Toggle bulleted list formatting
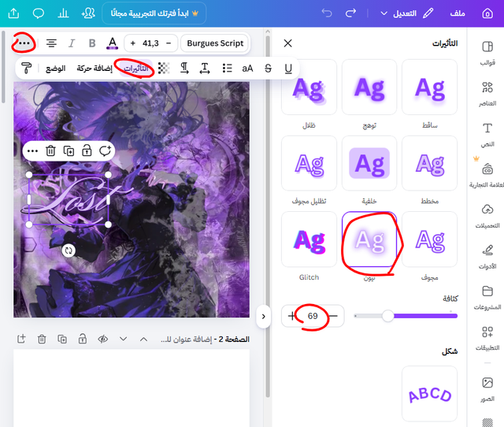Screen dimensions: 504x427 (227, 69)
